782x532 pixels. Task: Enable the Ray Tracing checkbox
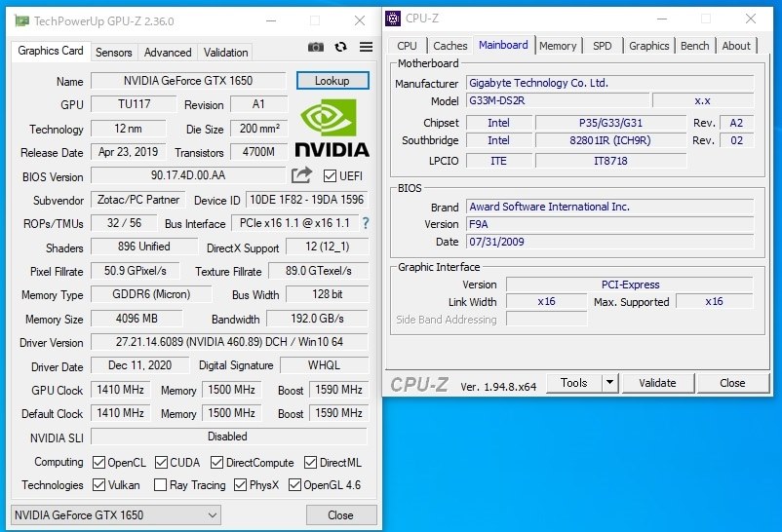pos(160,484)
